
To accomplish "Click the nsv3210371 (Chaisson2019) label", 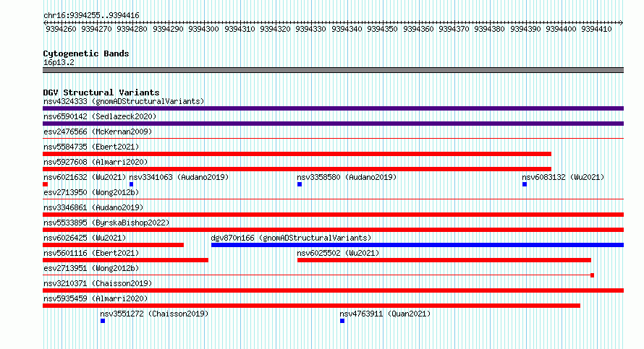I will coord(98,283).
